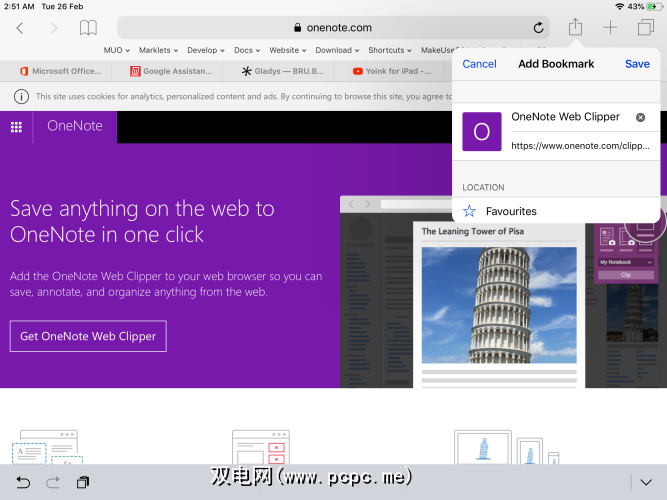This screenshot has width=667, height=500.
Task: Expand the Docs favourites folder
Action: (247, 50)
